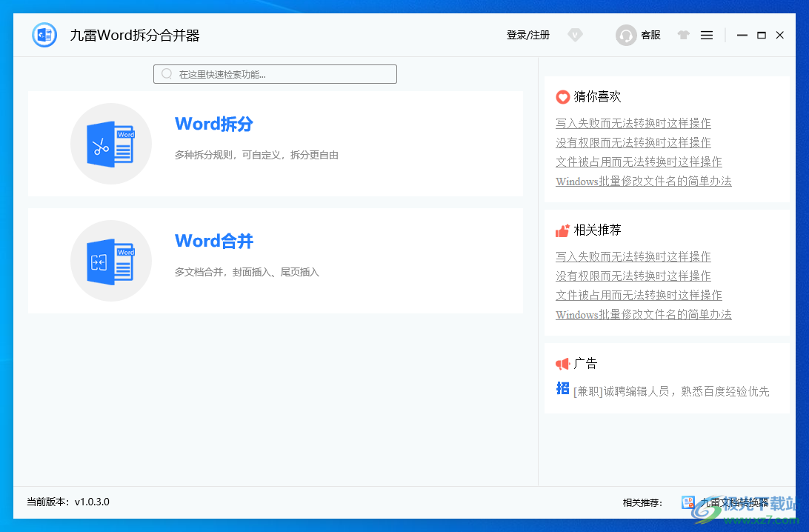Viewport: 809px width, 532px height.
Task: Click the 广告 megaphone icon
Action: (561, 363)
